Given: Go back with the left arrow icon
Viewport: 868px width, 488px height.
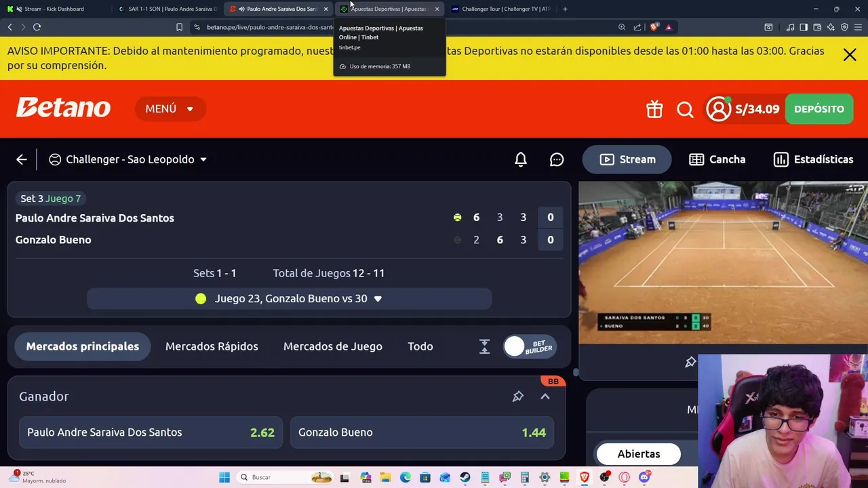Looking at the screenshot, I should (22, 159).
